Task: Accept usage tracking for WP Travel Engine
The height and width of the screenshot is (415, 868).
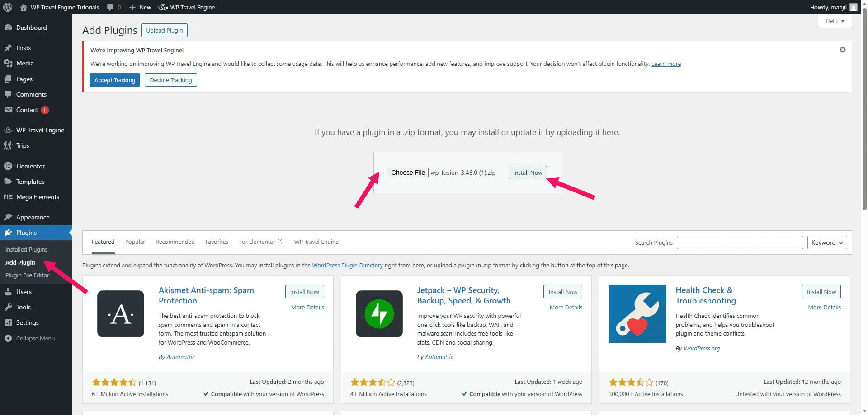Action: [114, 80]
